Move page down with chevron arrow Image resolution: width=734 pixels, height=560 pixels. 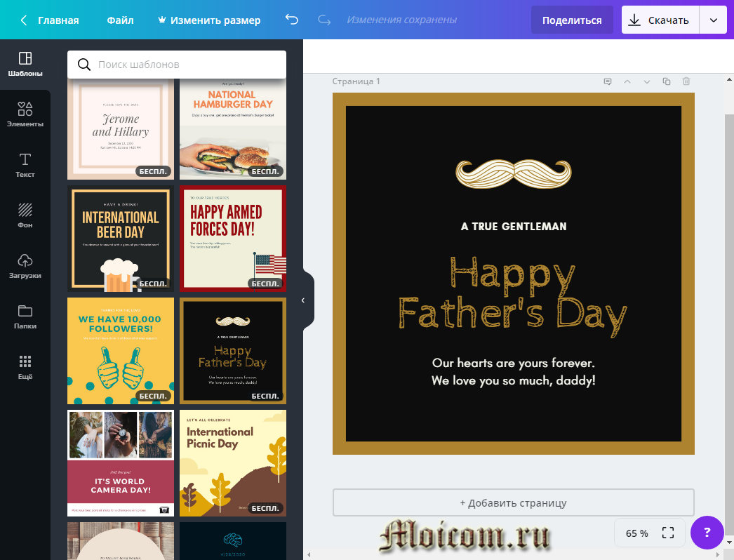coord(647,81)
